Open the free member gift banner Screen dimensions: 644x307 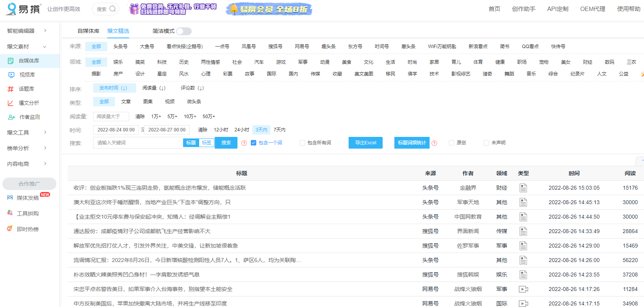point(173,9)
